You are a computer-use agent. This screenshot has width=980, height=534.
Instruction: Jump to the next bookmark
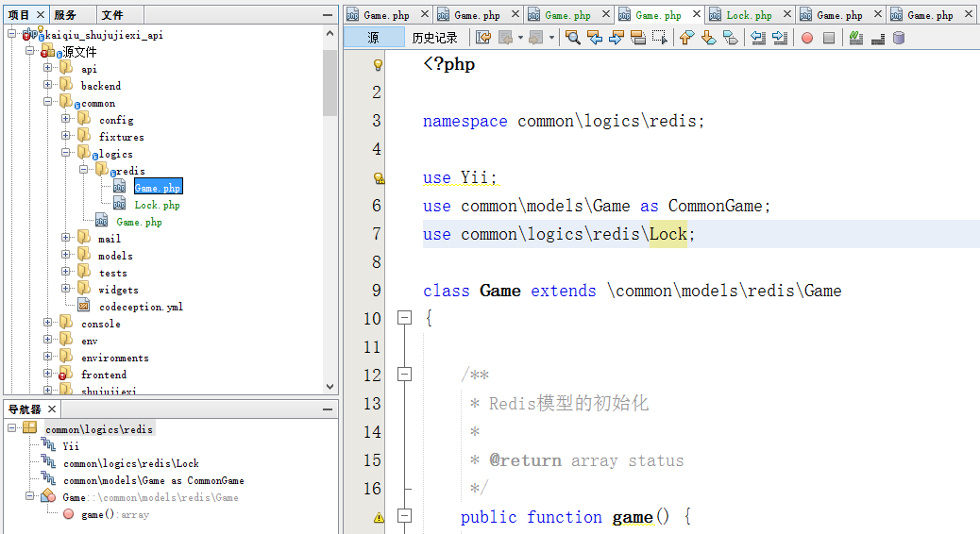[708, 38]
